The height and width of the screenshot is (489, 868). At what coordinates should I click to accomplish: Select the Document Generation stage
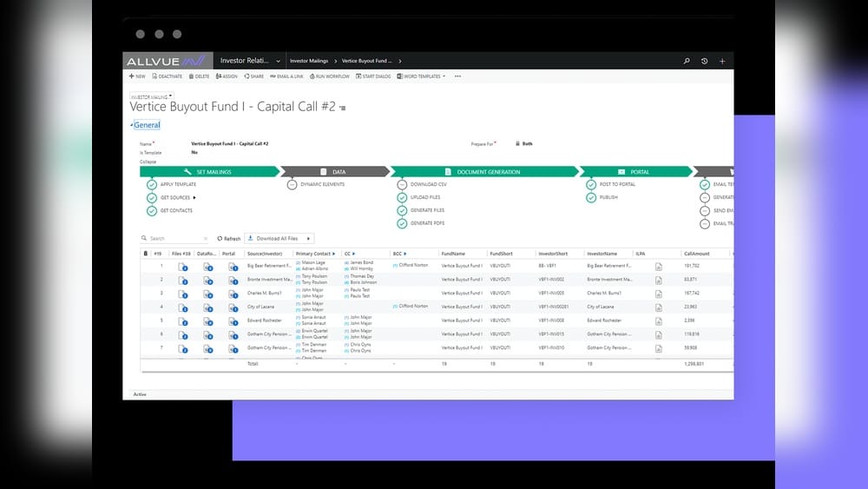click(483, 172)
